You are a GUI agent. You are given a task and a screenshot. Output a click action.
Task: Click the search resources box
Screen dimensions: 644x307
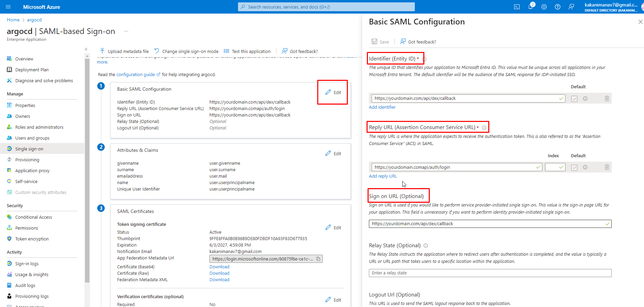coord(326,7)
